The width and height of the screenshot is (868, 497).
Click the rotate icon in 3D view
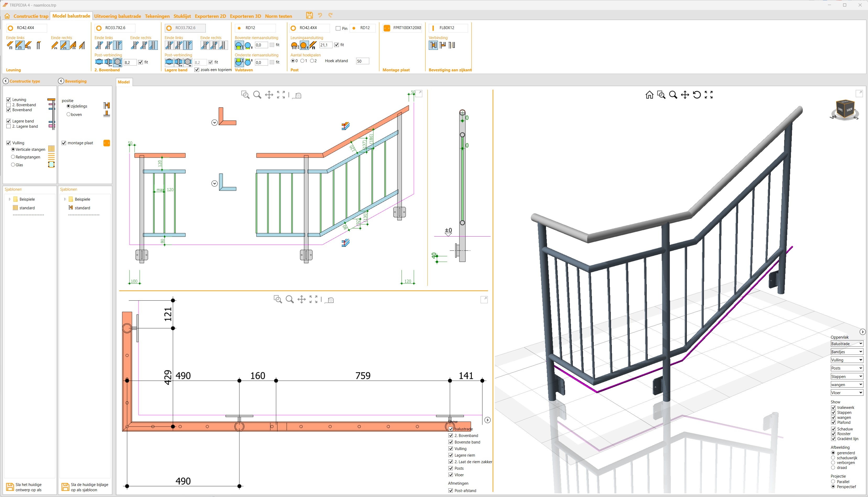point(697,95)
